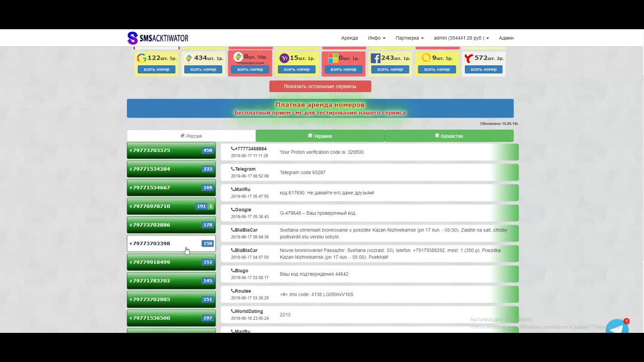Screen dimensions: 644x362
Task: Click the Routee imo code message
Action: [x=370, y=295]
